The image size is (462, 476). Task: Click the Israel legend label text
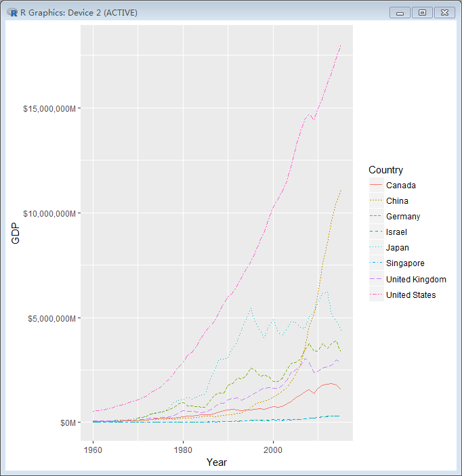[x=396, y=232]
